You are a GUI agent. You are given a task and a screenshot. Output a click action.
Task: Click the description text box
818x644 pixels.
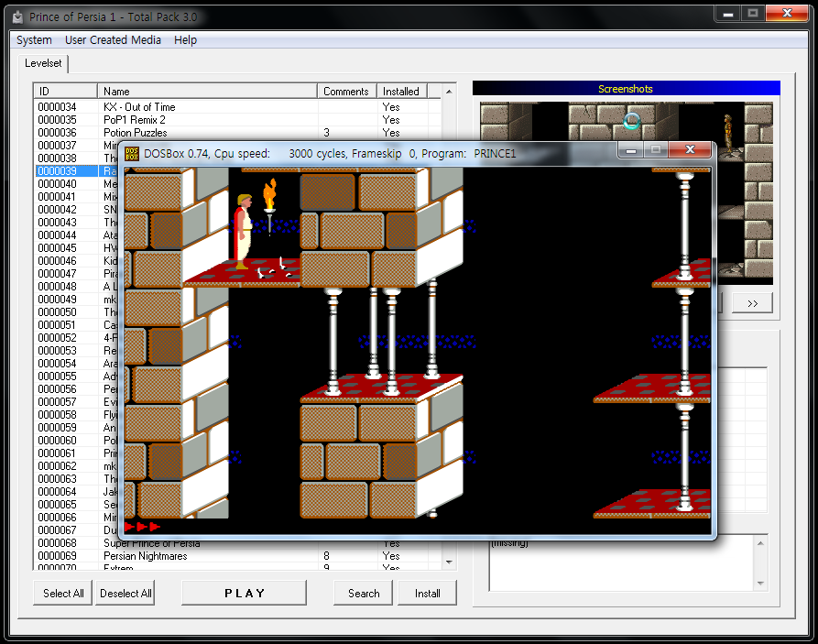(x=621, y=563)
